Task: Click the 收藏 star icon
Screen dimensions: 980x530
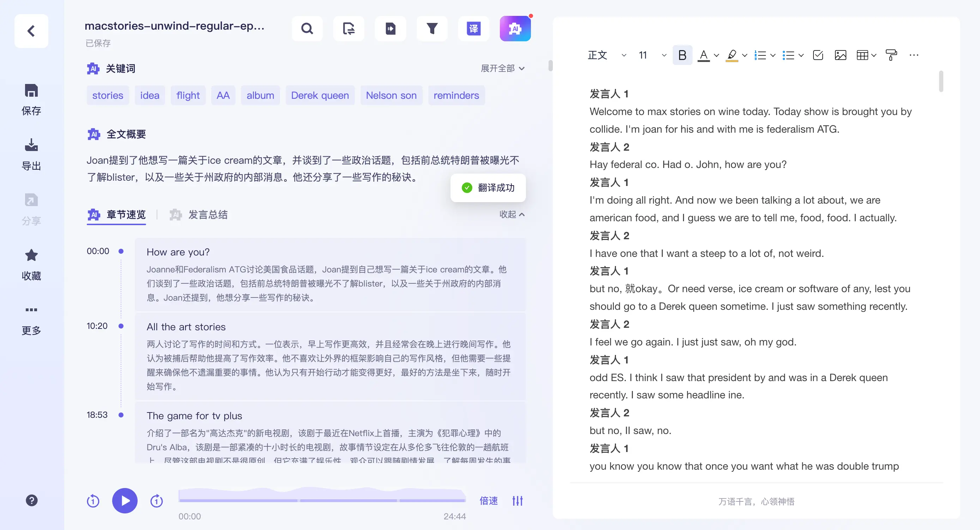Action: [31, 255]
